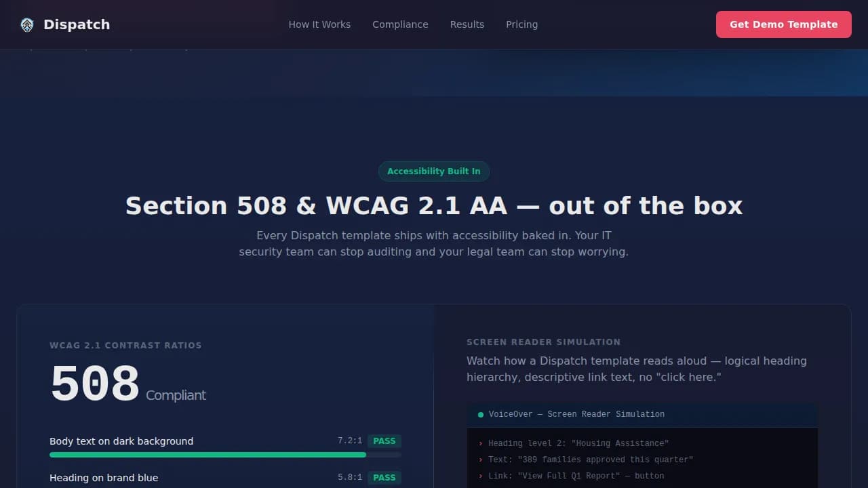Screen dimensions: 868x488
Task: Open the How It Works nav link
Action: tap(319, 24)
